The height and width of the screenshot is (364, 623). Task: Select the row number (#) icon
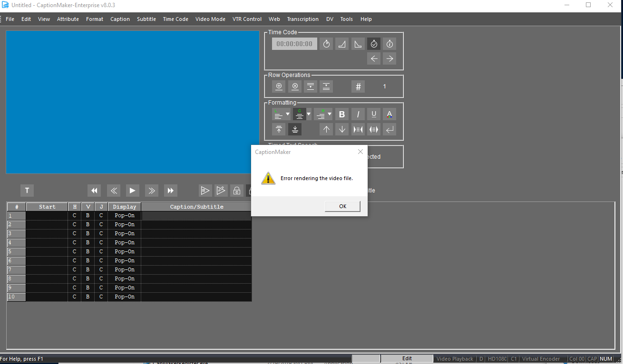click(x=358, y=86)
